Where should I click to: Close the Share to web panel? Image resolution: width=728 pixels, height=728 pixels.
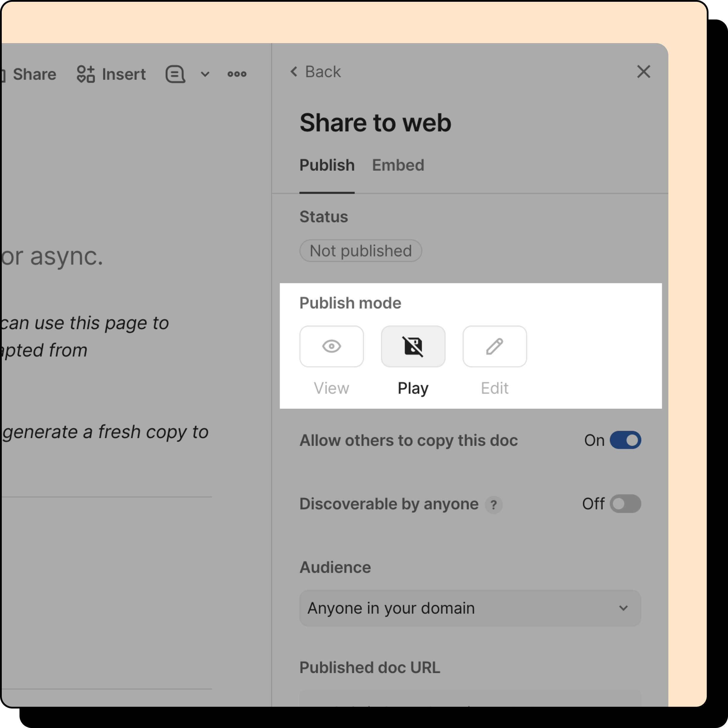pos(643,72)
